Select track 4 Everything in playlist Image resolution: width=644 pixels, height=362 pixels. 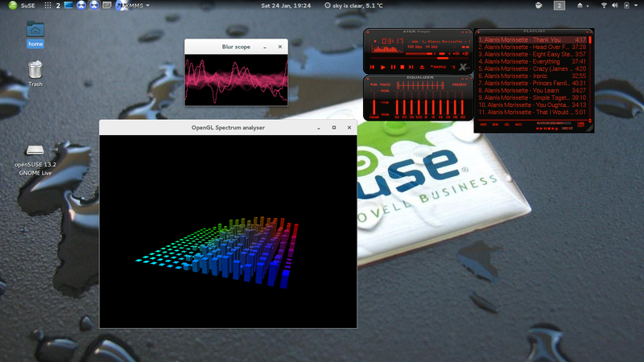pos(532,62)
